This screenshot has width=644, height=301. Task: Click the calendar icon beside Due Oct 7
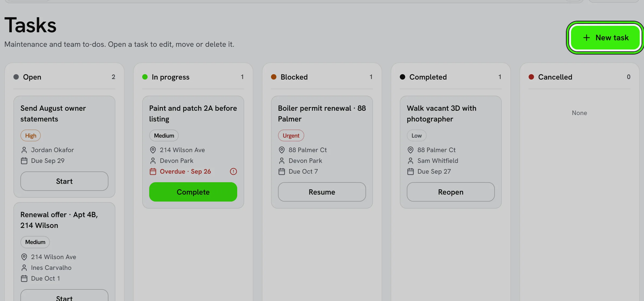(282, 171)
